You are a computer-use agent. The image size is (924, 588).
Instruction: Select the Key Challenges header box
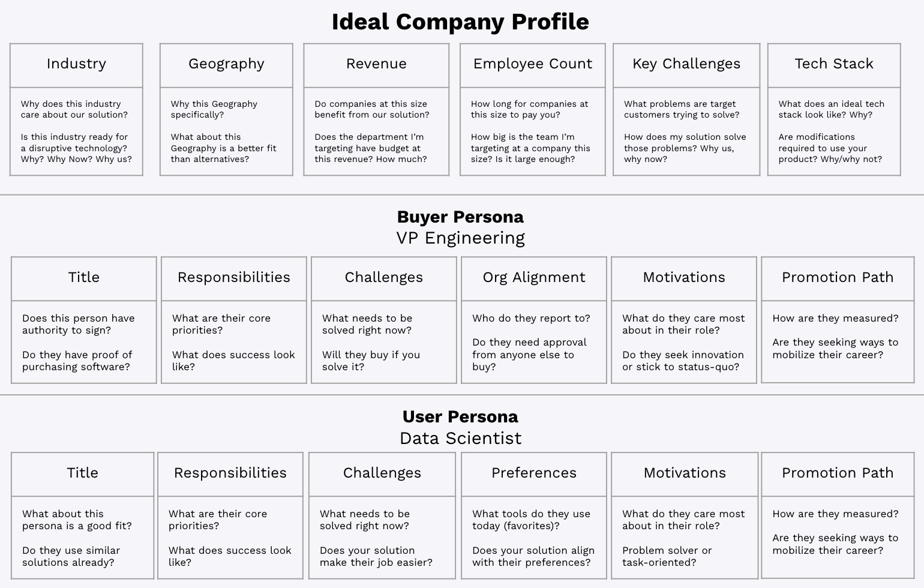tap(686, 64)
